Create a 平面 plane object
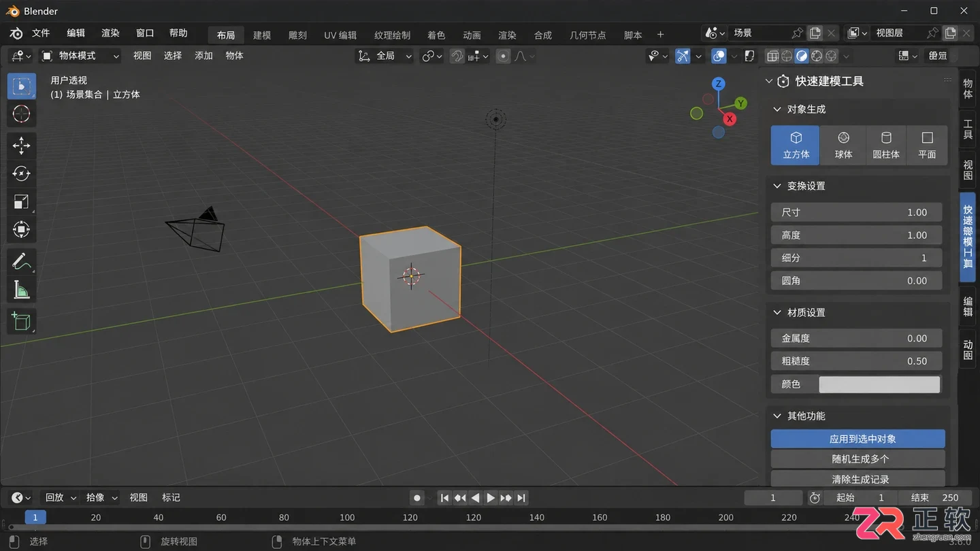Viewport: 980px width, 551px height. pyautogui.click(x=927, y=145)
